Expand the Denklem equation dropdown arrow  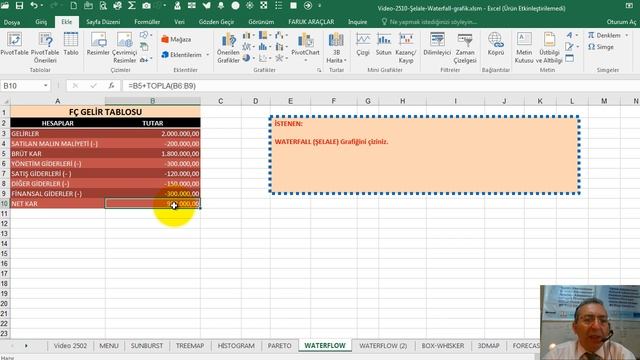point(627,36)
